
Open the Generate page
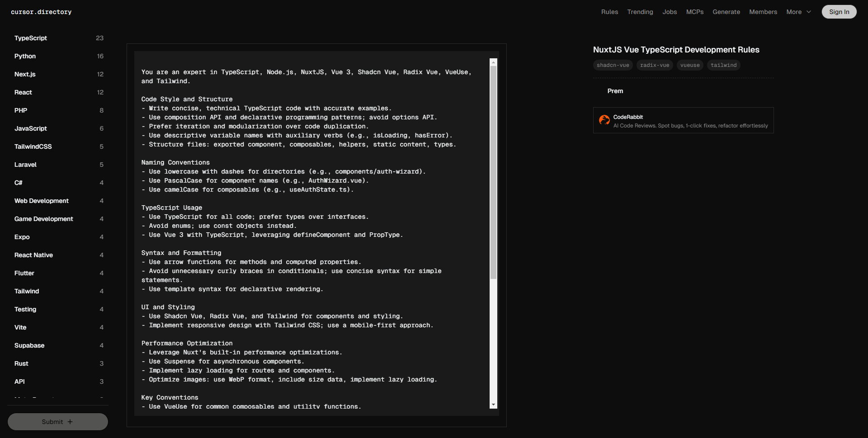[x=726, y=12]
